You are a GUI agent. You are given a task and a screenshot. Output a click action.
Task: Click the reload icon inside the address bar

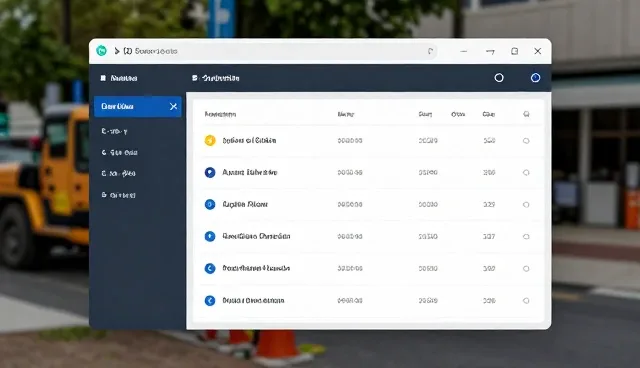click(x=430, y=51)
